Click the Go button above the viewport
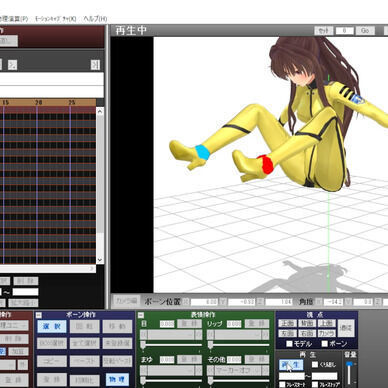 (365, 31)
